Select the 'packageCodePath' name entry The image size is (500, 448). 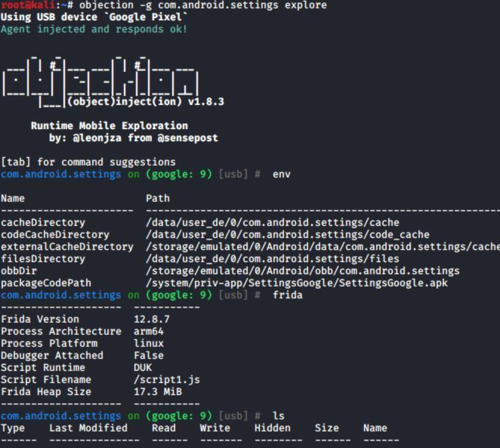pyautogui.click(x=46, y=283)
